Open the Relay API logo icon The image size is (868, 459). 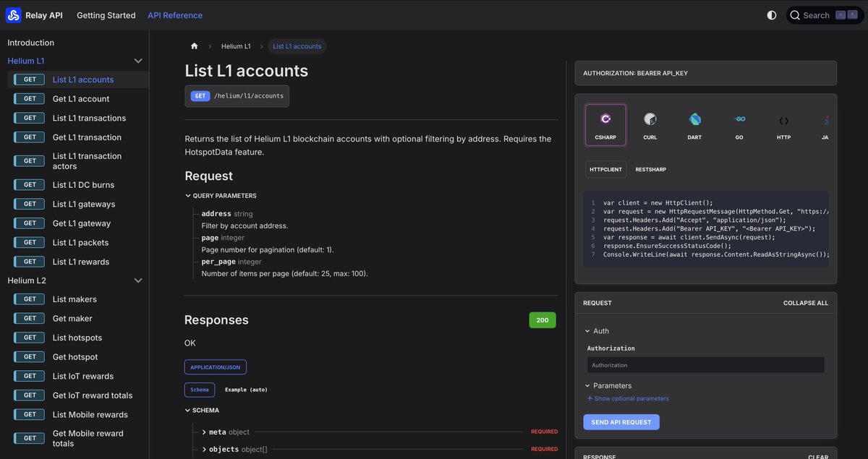pos(14,15)
